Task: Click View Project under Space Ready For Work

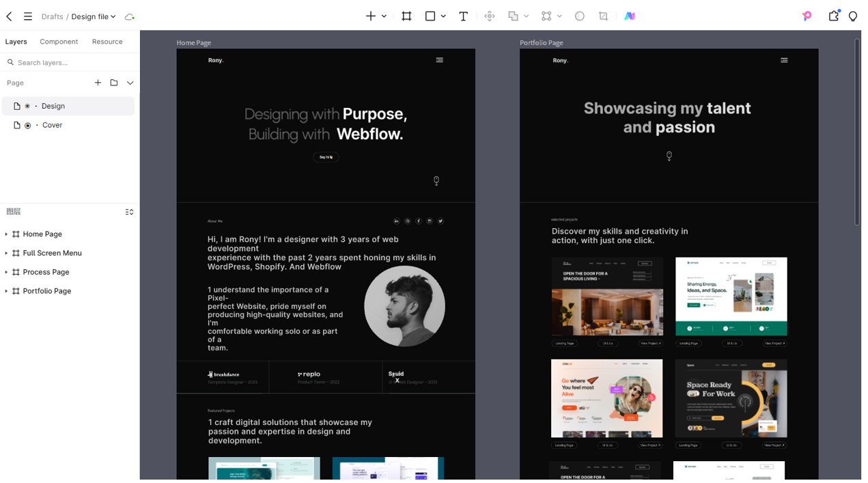Action: coord(774,445)
